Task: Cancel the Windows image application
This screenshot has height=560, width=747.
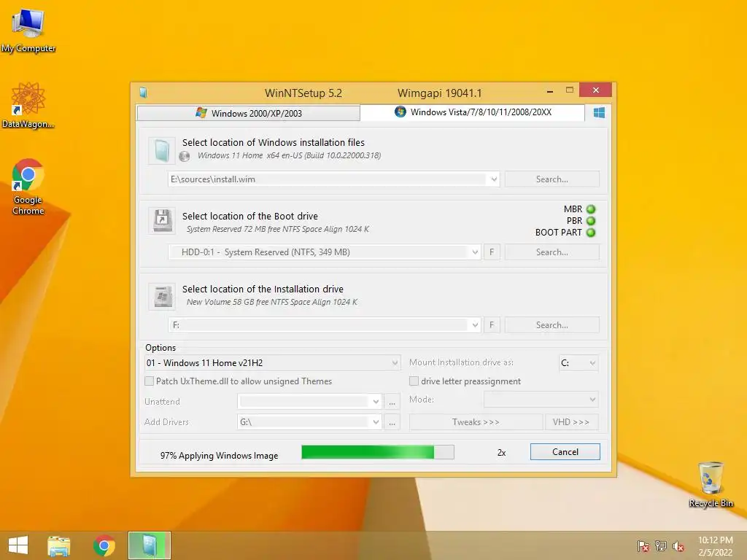Action: tap(565, 452)
